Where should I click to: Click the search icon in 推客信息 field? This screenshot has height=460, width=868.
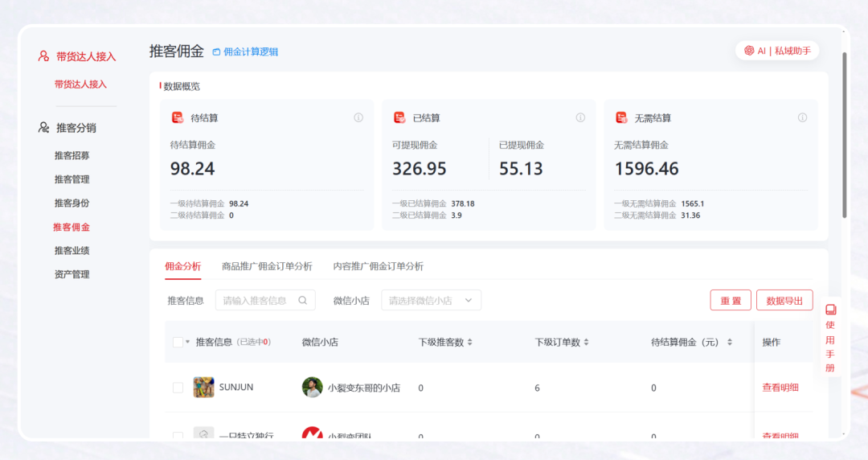click(x=303, y=301)
